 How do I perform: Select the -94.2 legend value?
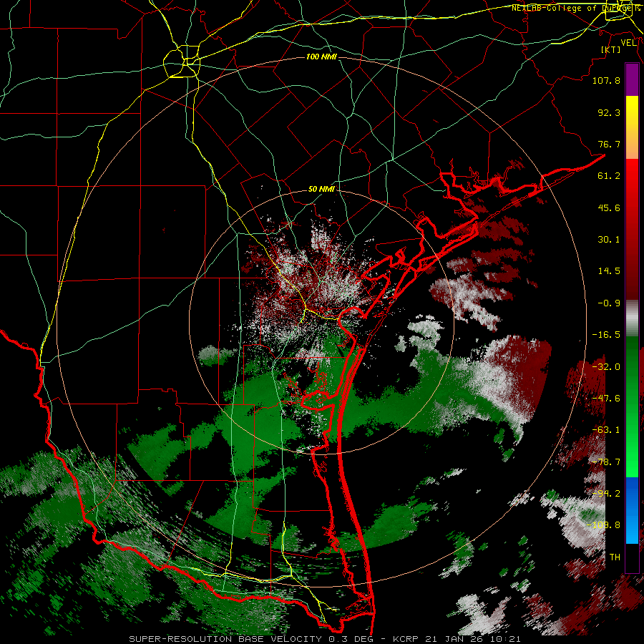(x=606, y=494)
